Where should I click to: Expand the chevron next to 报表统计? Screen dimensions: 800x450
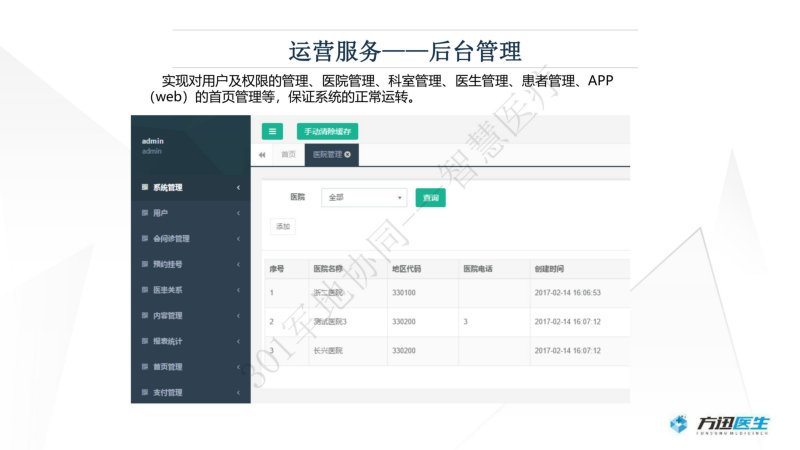238,341
